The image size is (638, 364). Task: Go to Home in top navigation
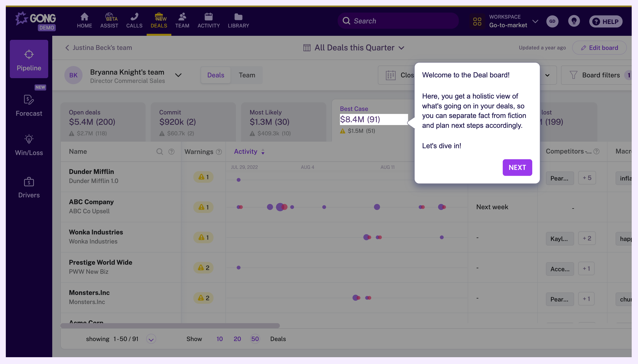pyautogui.click(x=84, y=21)
